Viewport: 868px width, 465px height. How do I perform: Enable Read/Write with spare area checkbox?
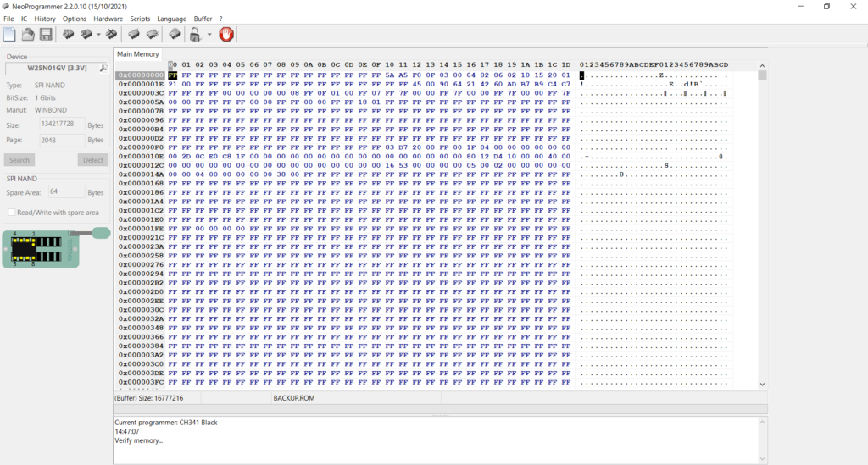tap(12, 212)
